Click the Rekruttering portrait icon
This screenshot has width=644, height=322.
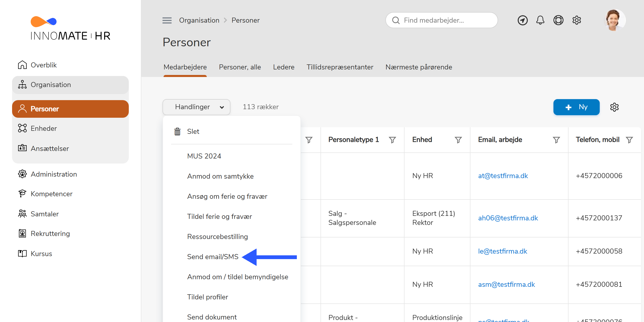point(22,233)
